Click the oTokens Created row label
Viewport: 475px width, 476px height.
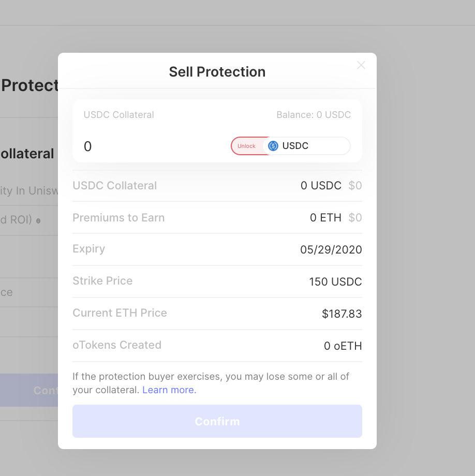point(117,345)
